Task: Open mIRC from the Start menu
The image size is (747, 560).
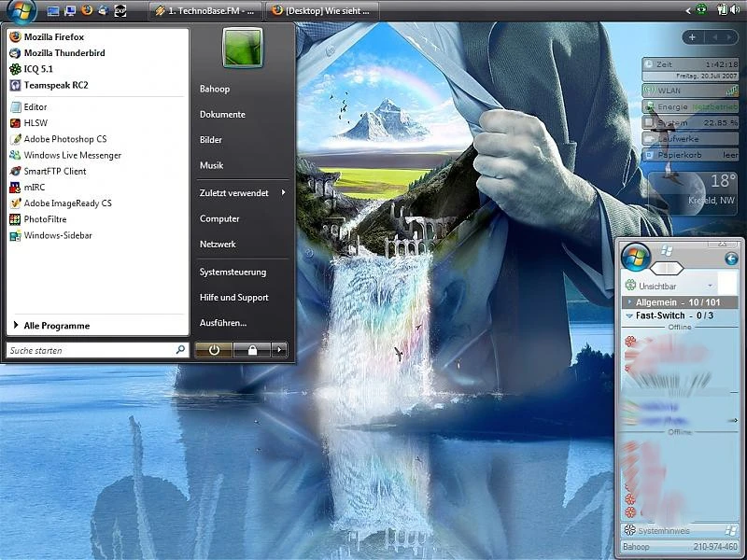Action: coord(34,187)
